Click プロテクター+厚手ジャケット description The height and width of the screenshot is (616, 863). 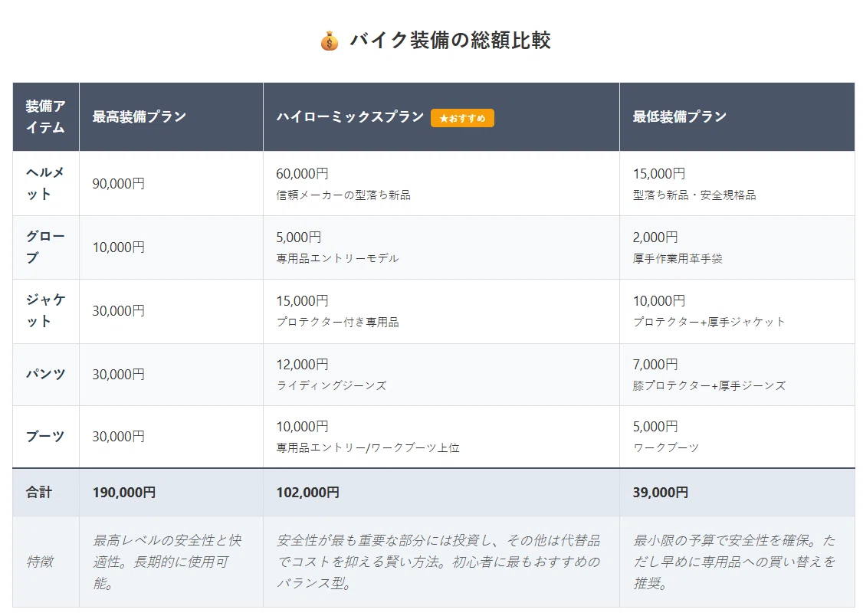[x=709, y=322]
